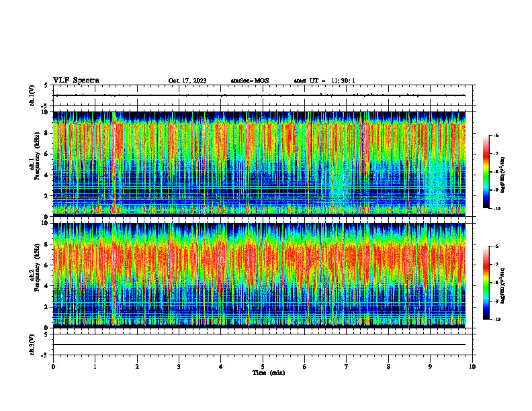Select the date text "Oct. 17, 2023"
This screenshot has width=532, height=411.
[x=187, y=81]
